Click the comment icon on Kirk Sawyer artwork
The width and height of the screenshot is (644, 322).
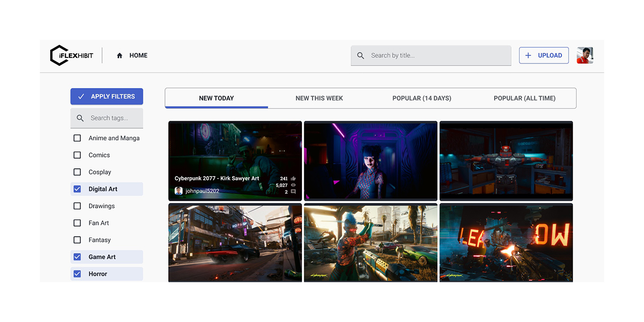(293, 192)
